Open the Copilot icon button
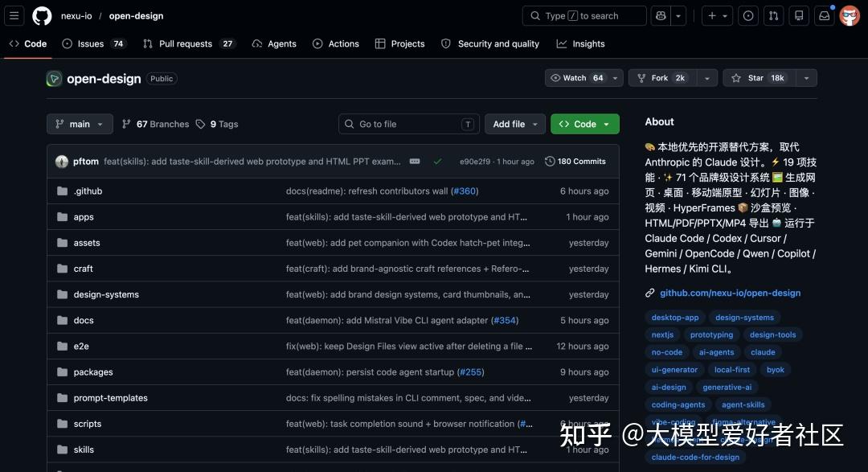 click(x=661, y=15)
